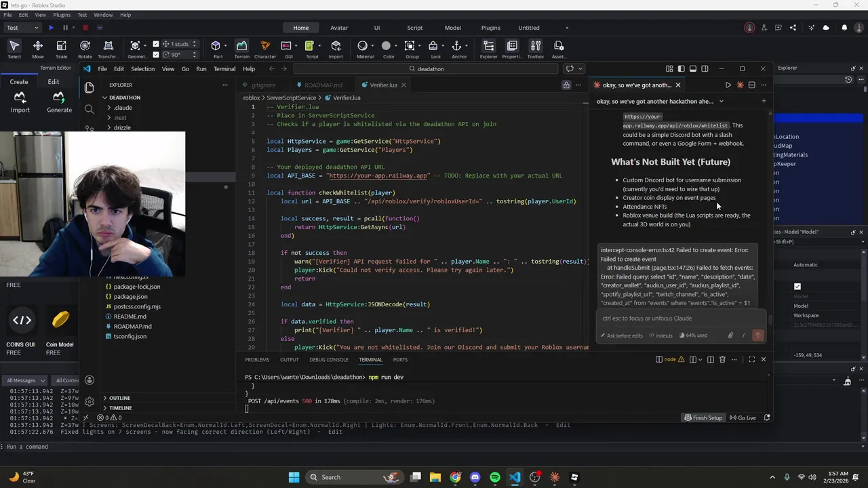Open VS Code Manage gear icon
The width and height of the screenshot is (868, 488).
90,402
